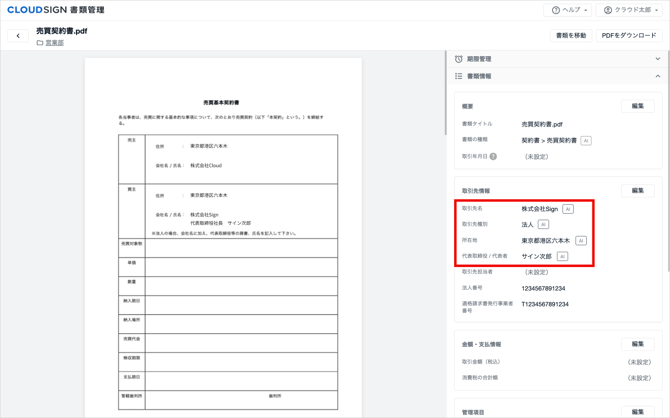Click the back arrow button
The image size is (670, 418).
click(x=18, y=36)
